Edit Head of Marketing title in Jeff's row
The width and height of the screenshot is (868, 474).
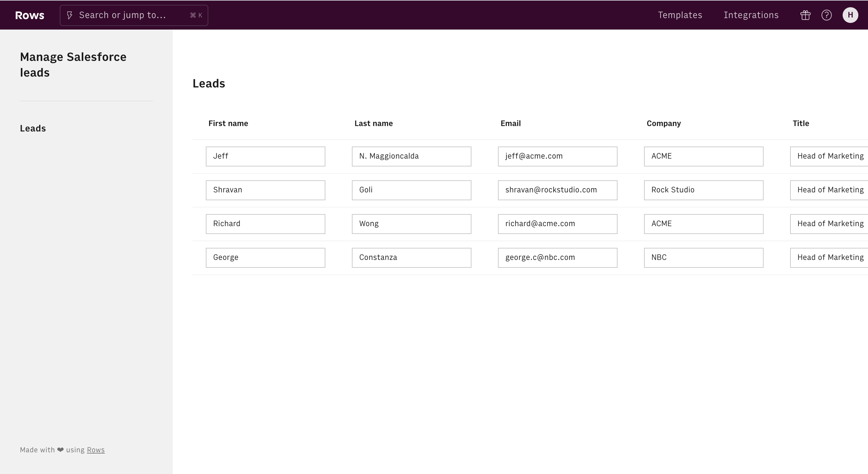point(829,156)
